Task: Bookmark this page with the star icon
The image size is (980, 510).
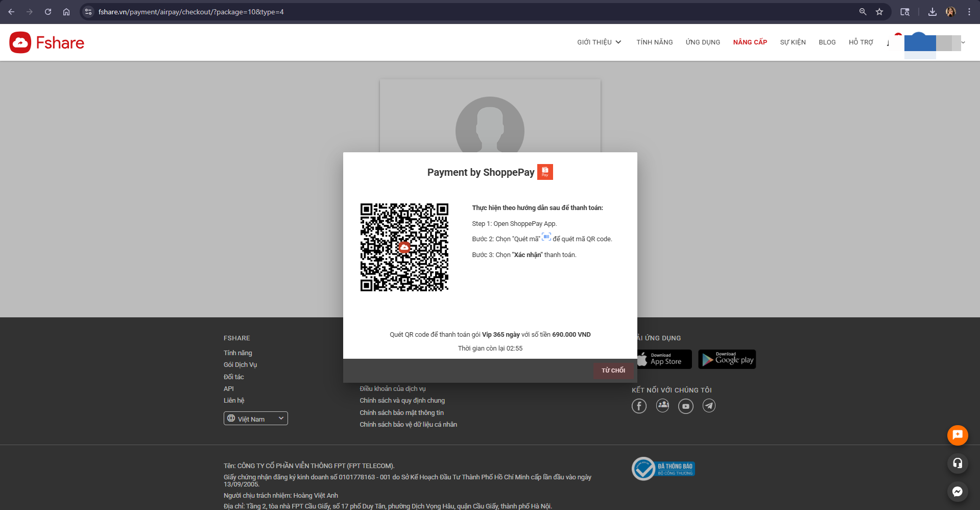Action: click(879, 12)
